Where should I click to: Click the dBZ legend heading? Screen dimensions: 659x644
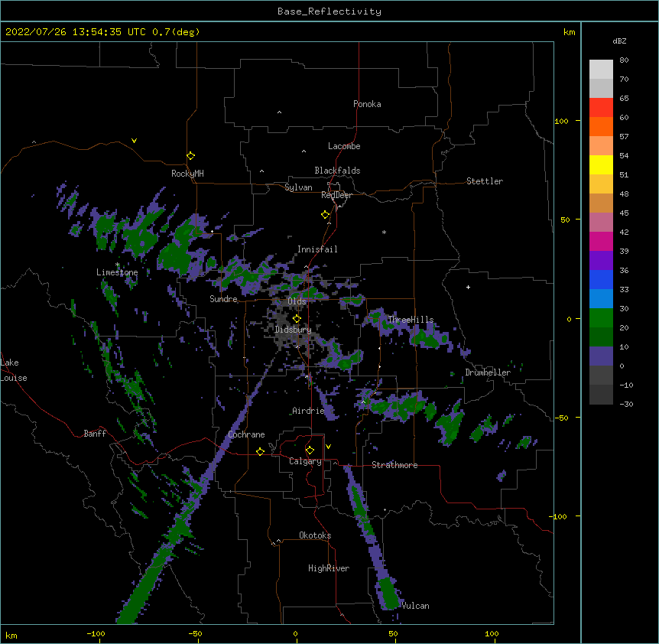(x=619, y=41)
